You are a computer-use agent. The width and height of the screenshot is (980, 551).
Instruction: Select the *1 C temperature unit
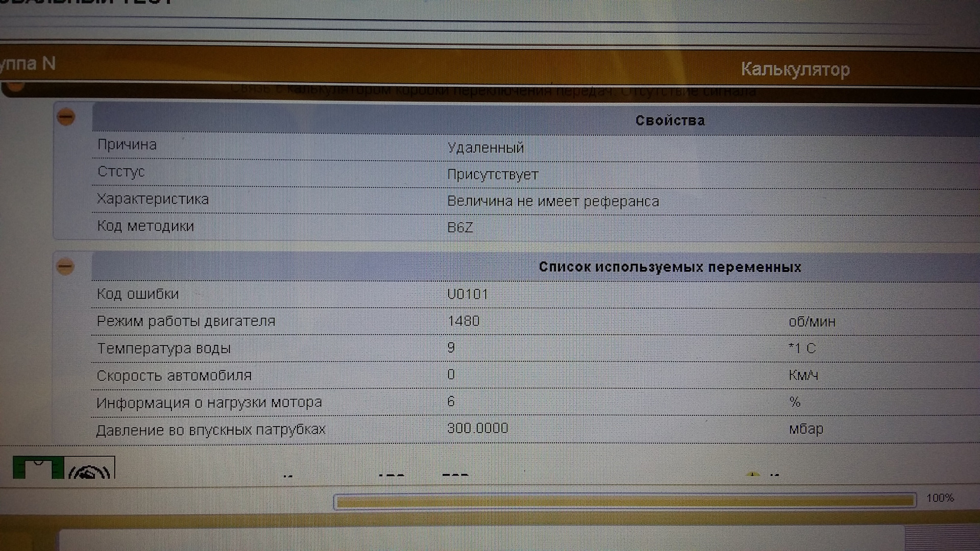pos(802,348)
